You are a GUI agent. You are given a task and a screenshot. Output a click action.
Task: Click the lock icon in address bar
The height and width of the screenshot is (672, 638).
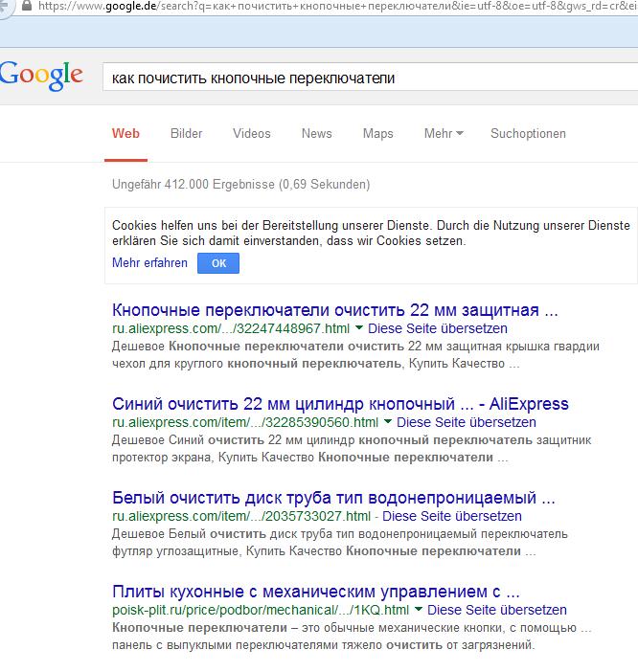click(x=27, y=6)
